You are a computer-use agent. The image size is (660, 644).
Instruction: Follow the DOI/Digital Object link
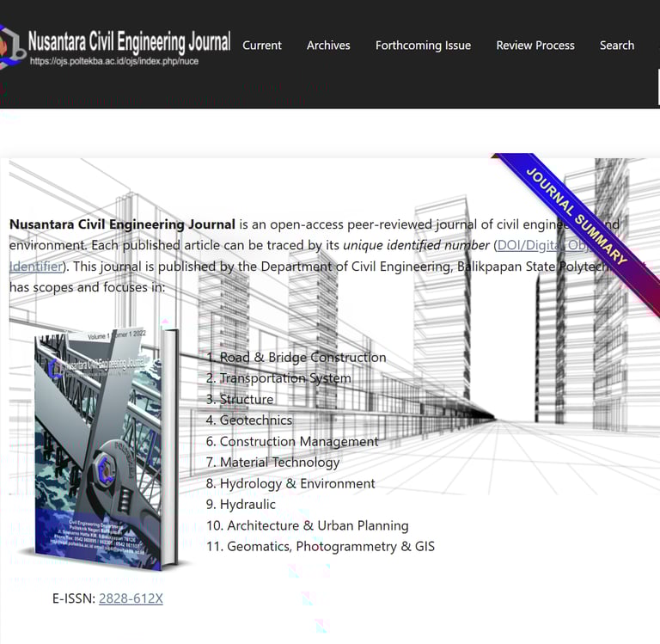545,245
